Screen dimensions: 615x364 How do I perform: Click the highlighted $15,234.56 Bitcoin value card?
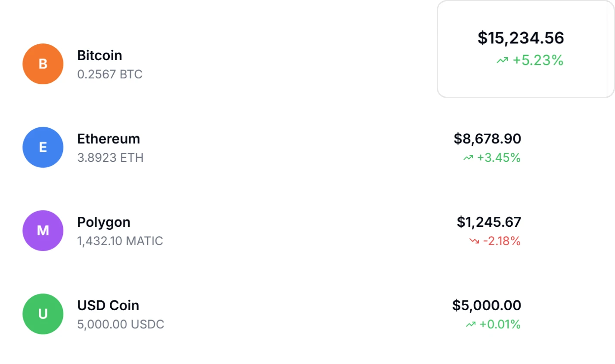point(520,38)
